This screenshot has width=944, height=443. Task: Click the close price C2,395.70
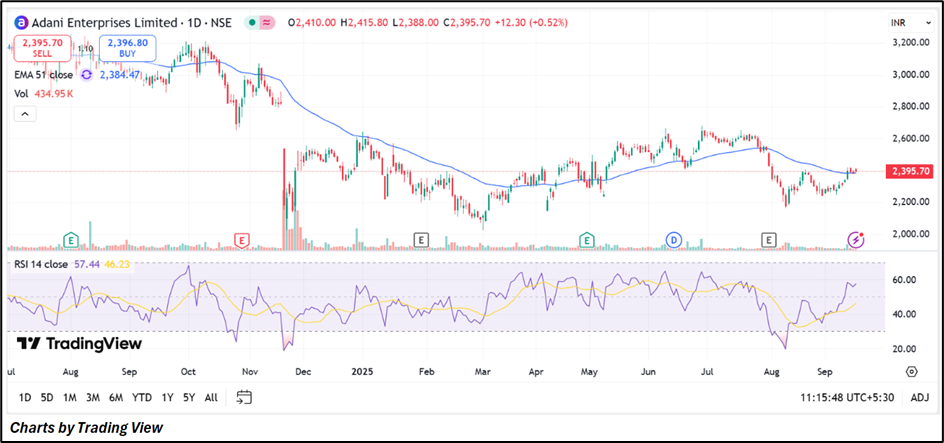(x=467, y=23)
